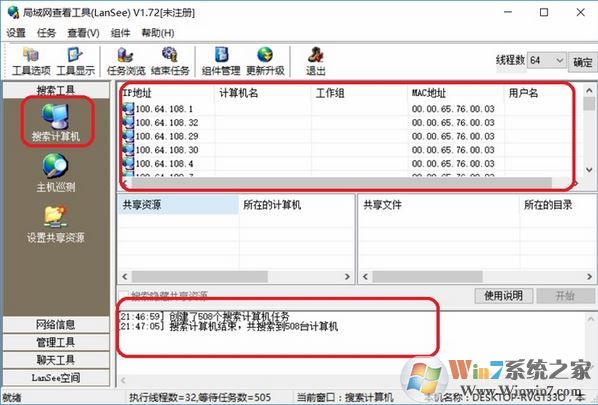Click horizontal scrollbar under 共享文件 list

428,276
